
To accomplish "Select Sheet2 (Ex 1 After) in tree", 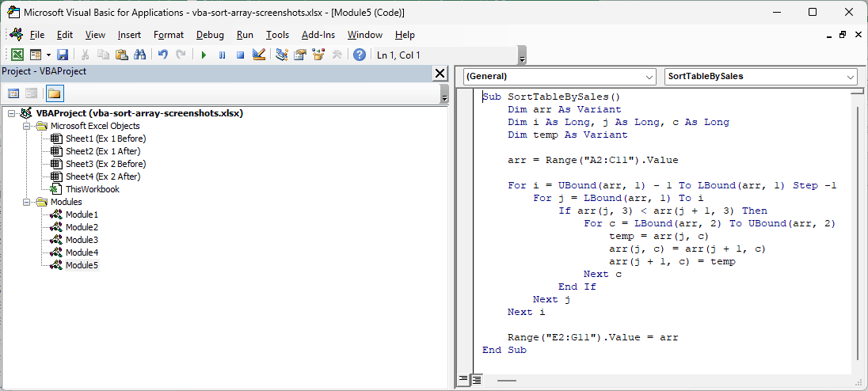I will [102, 151].
